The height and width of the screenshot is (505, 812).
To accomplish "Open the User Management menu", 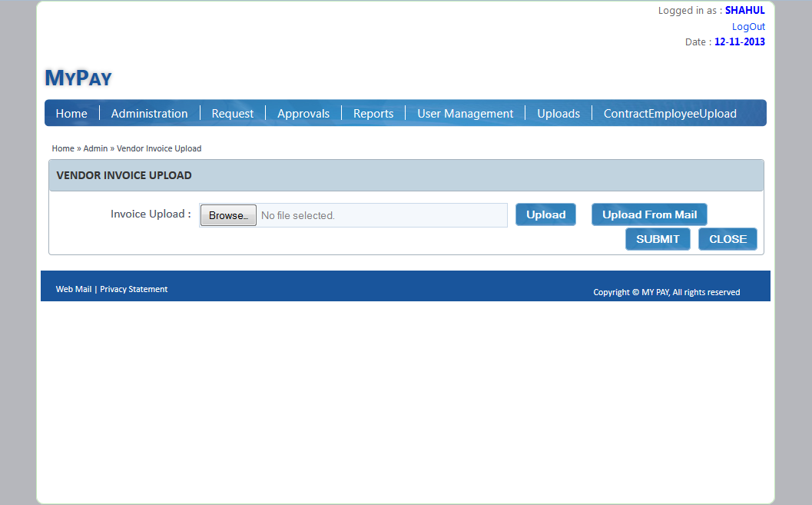I will coord(465,114).
